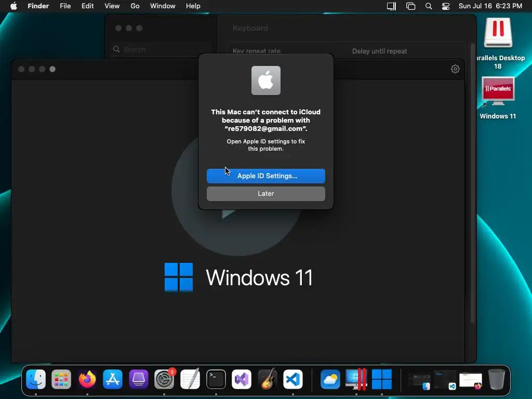
Task: Open GarageBand from the Dock
Action: click(x=268, y=379)
